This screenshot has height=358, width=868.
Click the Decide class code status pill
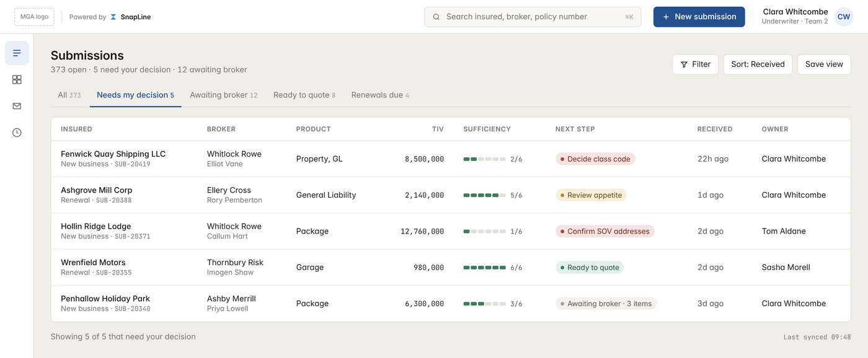tap(595, 159)
